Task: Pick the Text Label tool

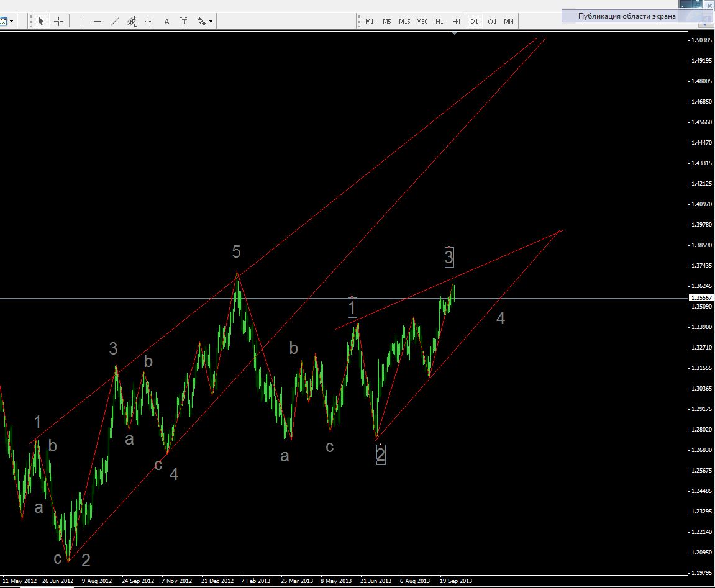Action: (184, 21)
